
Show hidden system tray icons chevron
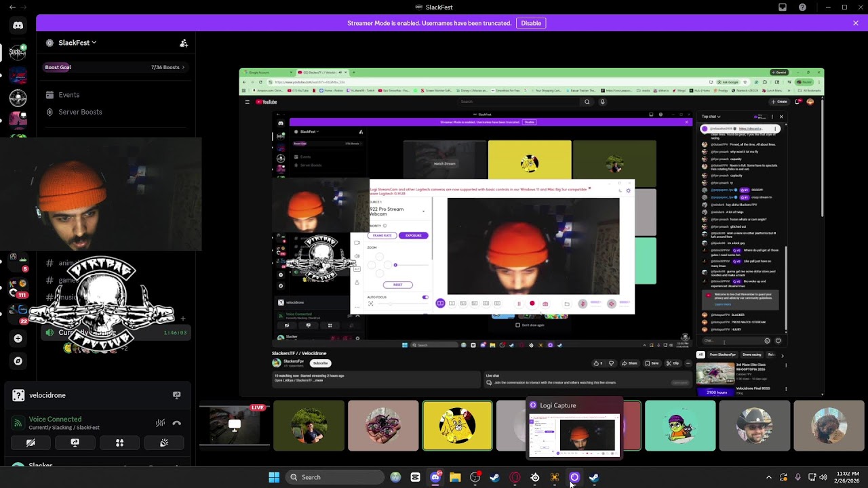[x=768, y=477]
